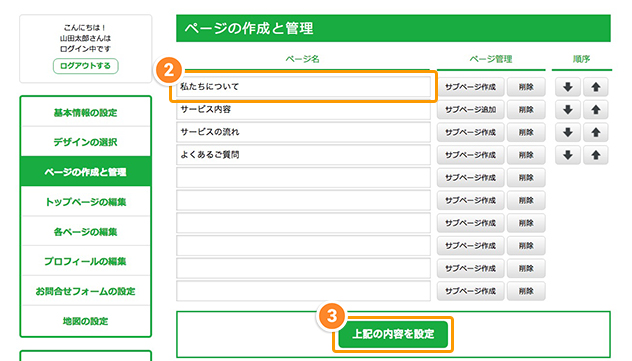Open デザインの選択 menu item
Viewport: 632px width, 361px height.
85,142
